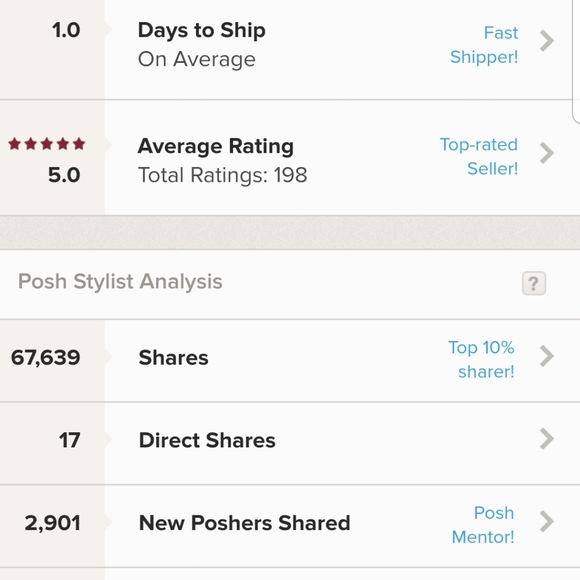Select the Days to Ship row label
The image size is (580, 580).
pos(202,30)
